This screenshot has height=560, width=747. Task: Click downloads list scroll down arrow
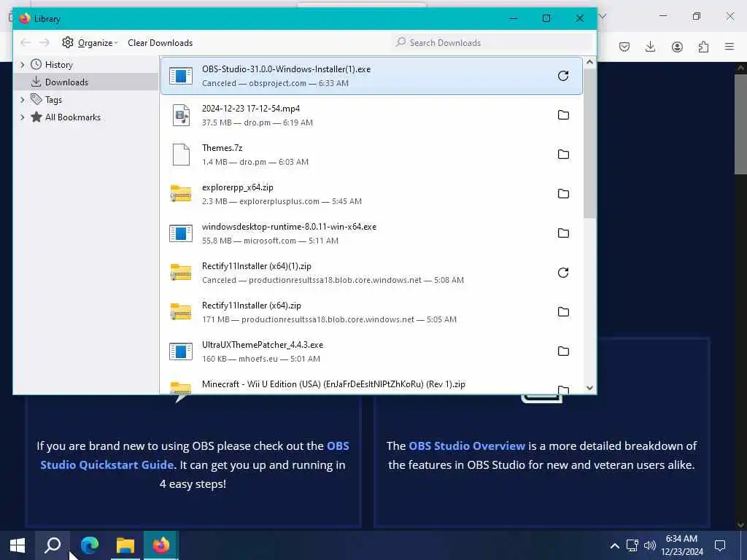coord(589,388)
